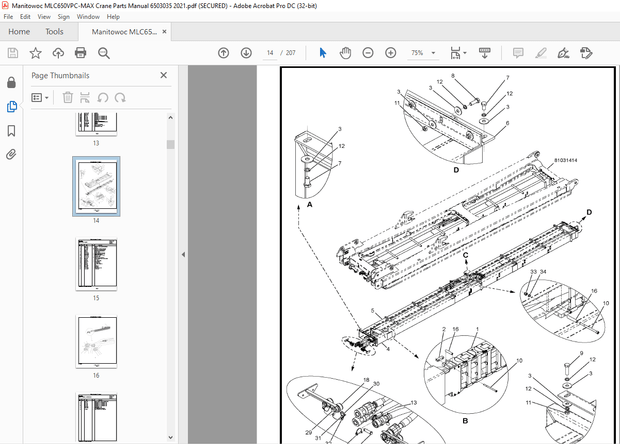The width and height of the screenshot is (620, 444).
Task: Open the fit page scrolling options icon
Action: coord(458,53)
